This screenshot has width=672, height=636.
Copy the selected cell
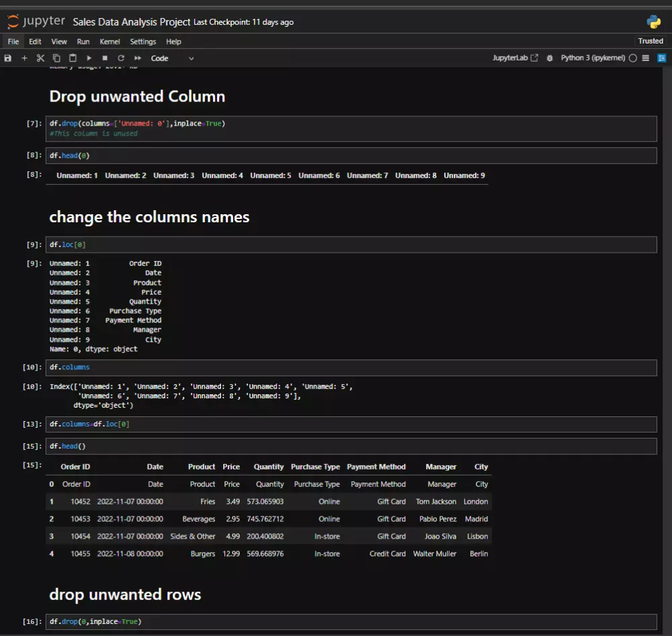[56, 58]
